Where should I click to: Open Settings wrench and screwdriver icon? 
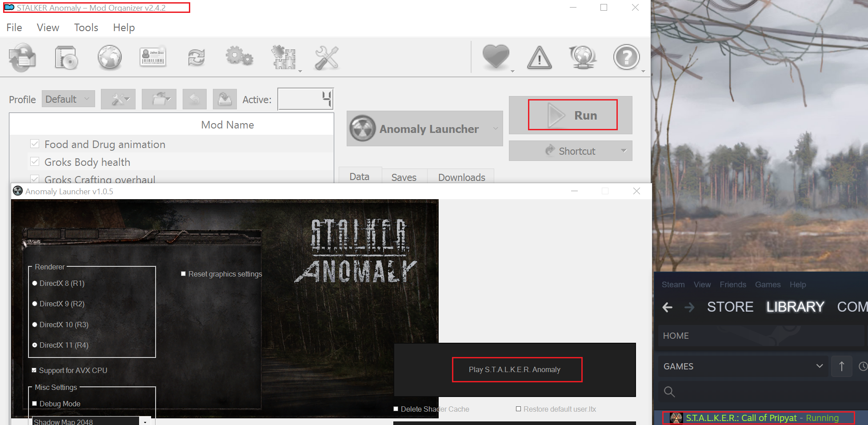(327, 57)
